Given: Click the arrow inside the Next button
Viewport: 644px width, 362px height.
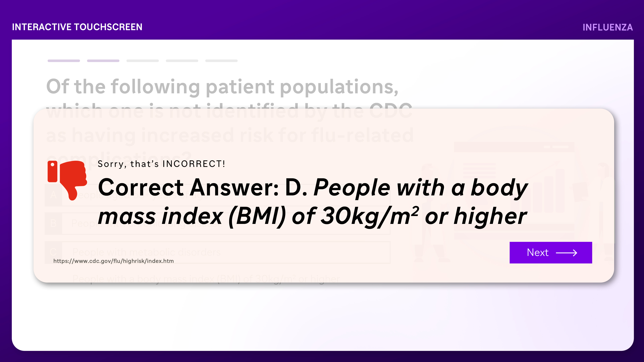Looking at the screenshot, I should [566, 253].
